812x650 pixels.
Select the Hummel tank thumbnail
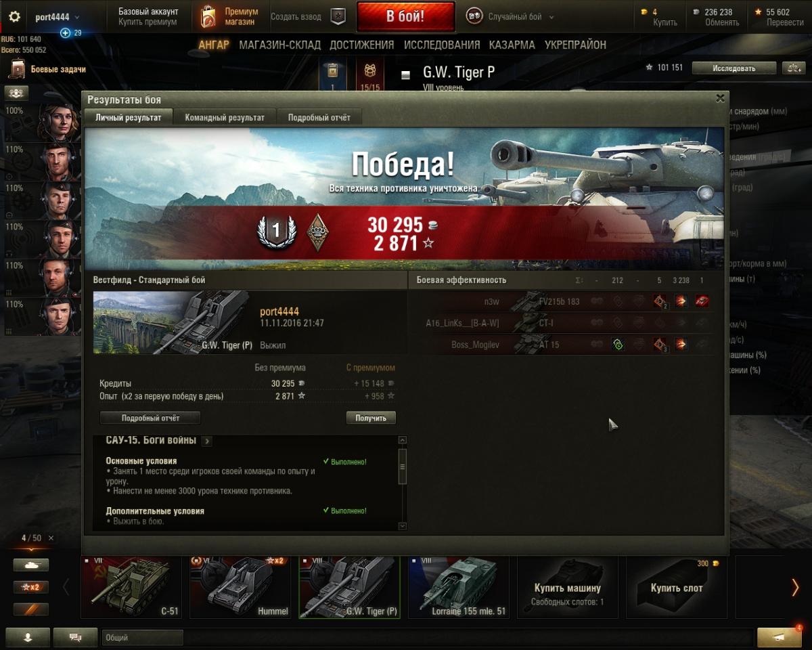(243, 586)
